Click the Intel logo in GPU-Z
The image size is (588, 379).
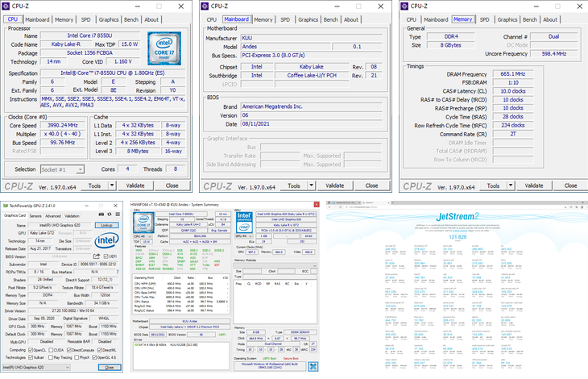[x=106, y=240]
